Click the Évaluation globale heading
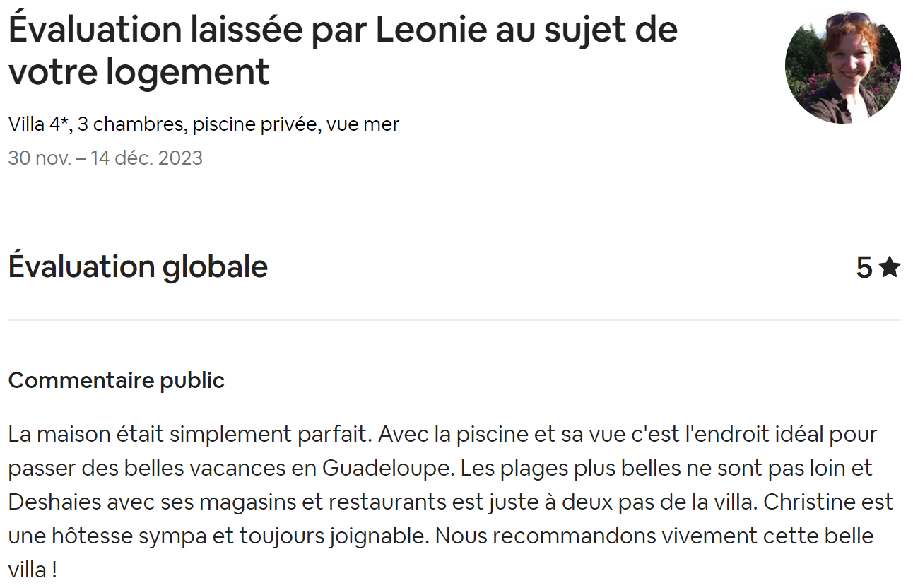 click(x=138, y=267)
